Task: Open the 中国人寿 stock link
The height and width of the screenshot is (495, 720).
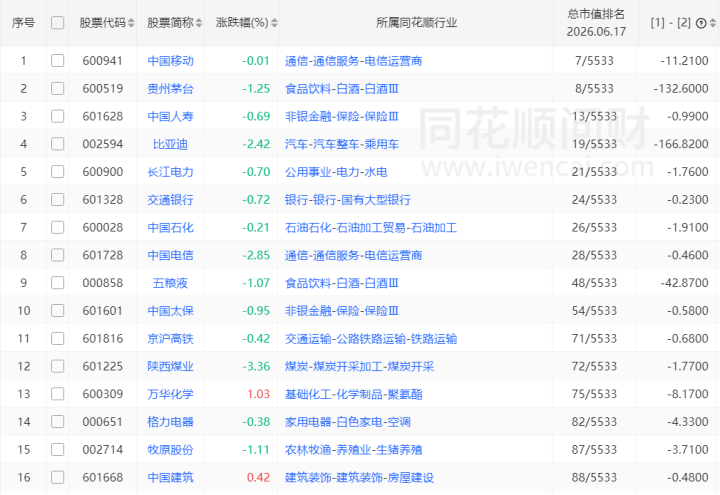Action: click(170, 116)
